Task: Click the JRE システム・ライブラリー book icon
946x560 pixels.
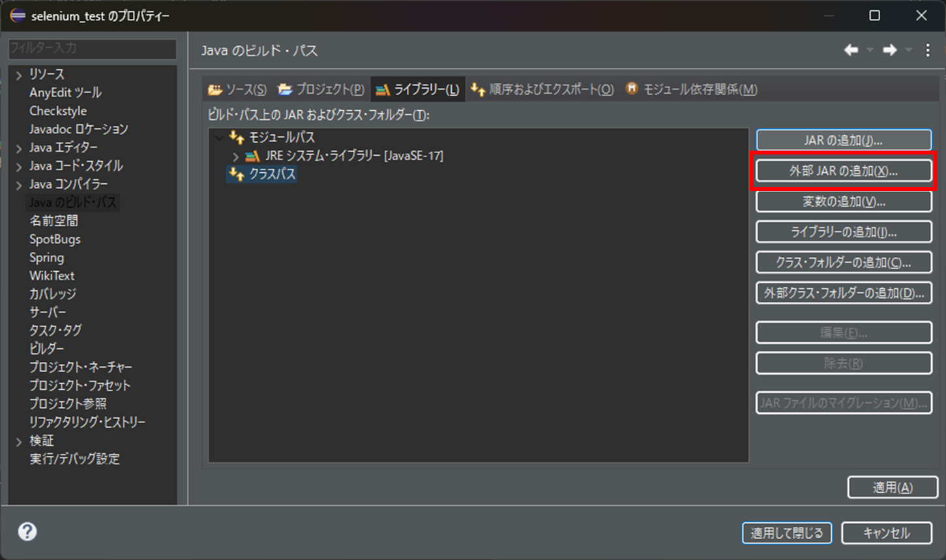Action: (x=251, y=156)
